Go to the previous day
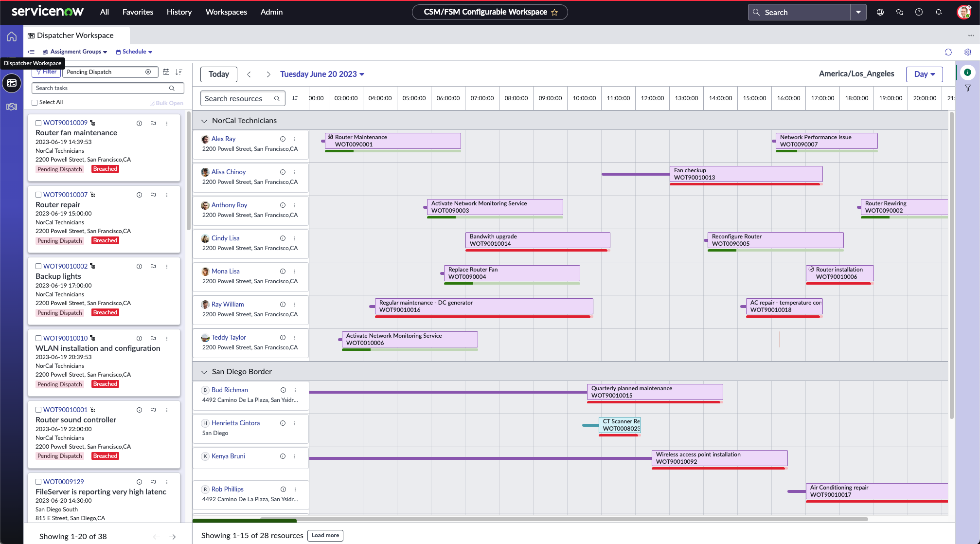This screenshot has height=544, width=980. pos(249,74)
